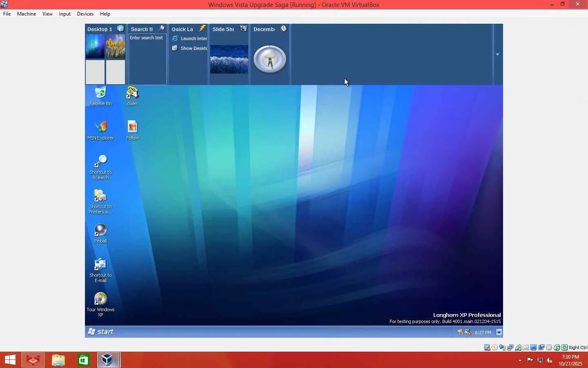The image size is (588, 368).
Task: Click the Desktop 1 tile title
Action: pyautogui.click(x=100, y=29)
